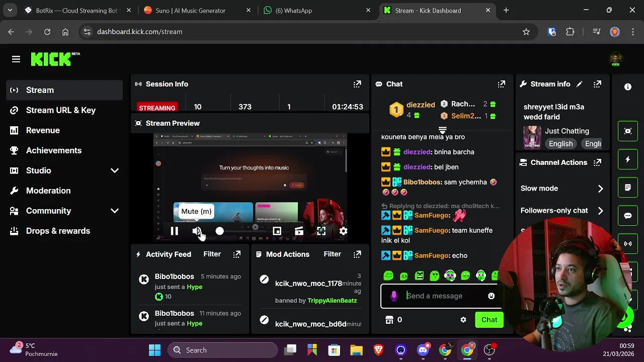The image size is (644, 362).
Task: Click the STREAMING status badge
Action: [x=157, y=108]
